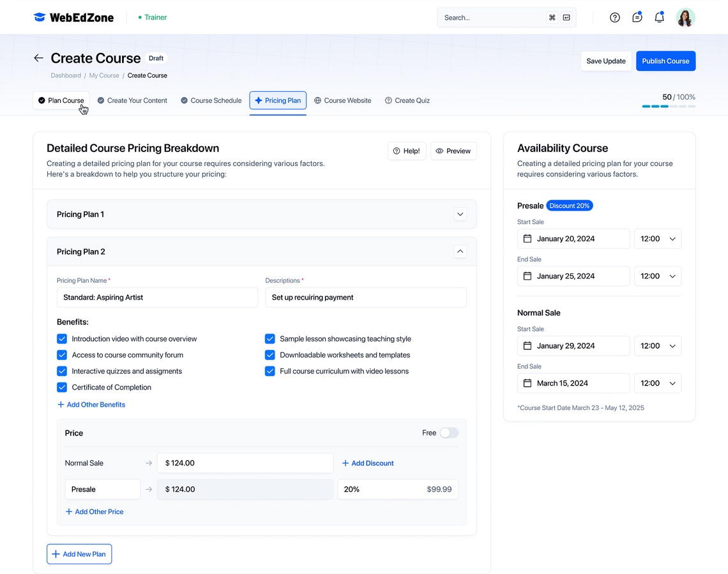The image size is (728, 574).
Task: Open Presale Start Sale time dropdown
Action: click(658, 239)
